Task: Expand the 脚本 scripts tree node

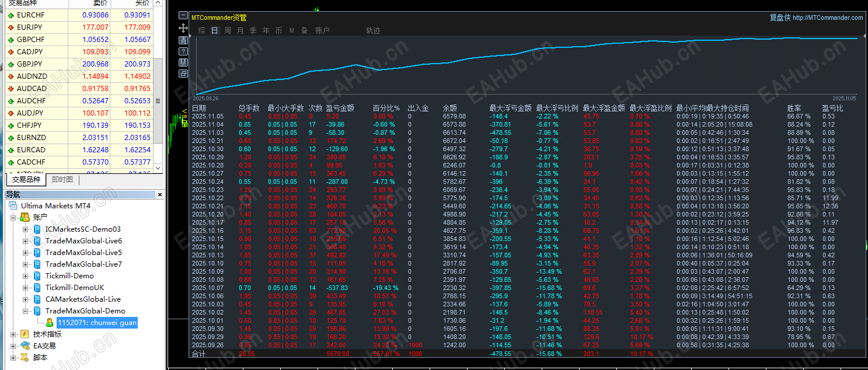Action: (13, 358)
